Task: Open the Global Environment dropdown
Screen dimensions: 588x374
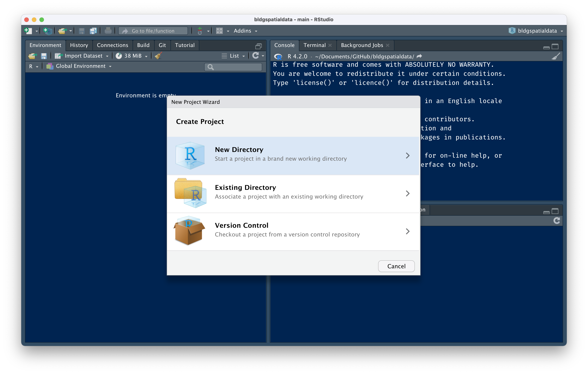Action: tap(110, 66)
